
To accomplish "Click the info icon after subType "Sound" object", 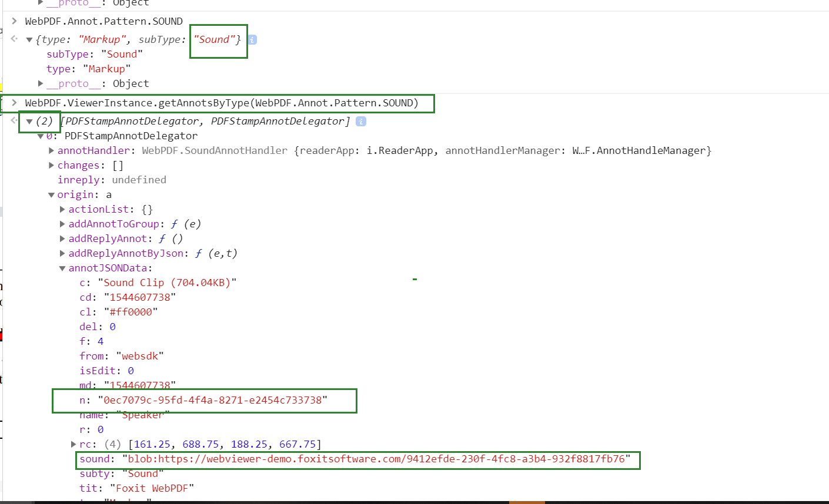I will [x=252, y=40].
